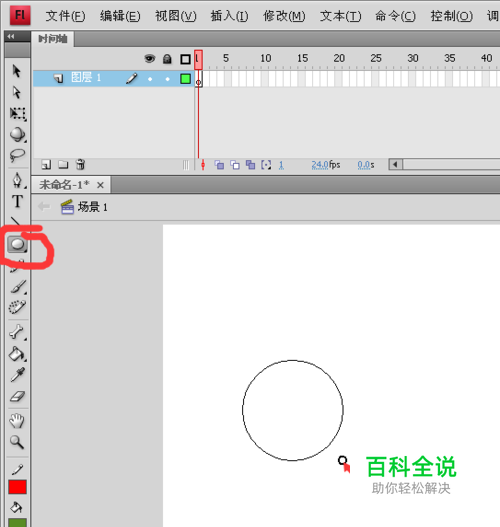Click the playhead at frame 1
The height and width of the screenshot is (527, 500).
(198, 59)
